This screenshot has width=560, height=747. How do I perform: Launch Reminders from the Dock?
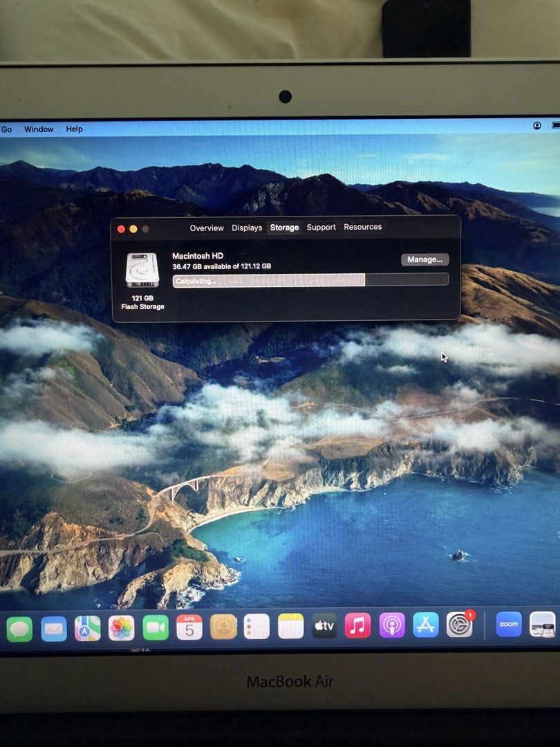[x=256, y=626]
